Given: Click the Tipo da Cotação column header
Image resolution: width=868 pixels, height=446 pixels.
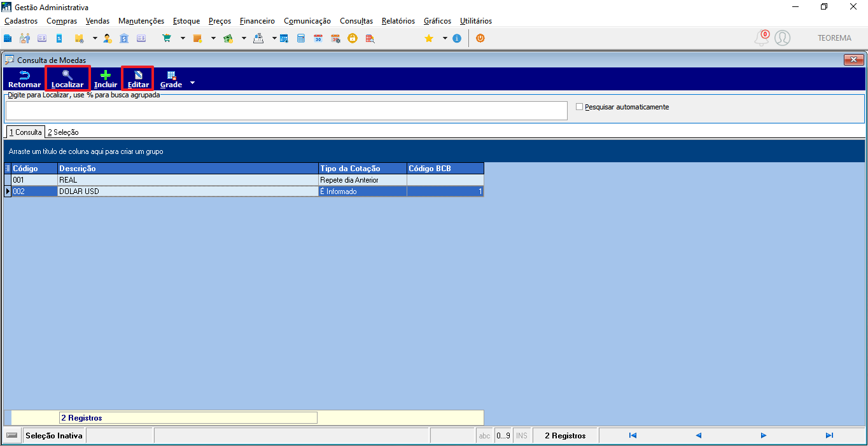Looking at the screenshot, I should (363, 169).
